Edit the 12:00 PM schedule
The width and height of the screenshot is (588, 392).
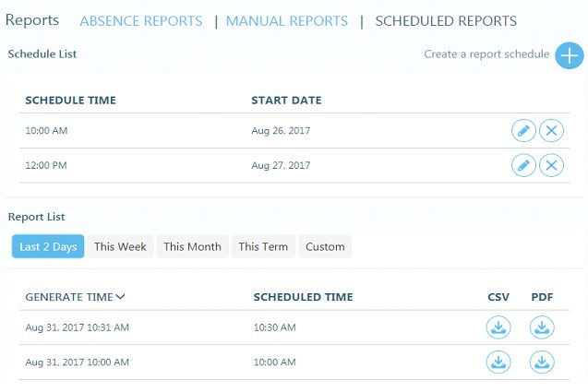point(523,165)
